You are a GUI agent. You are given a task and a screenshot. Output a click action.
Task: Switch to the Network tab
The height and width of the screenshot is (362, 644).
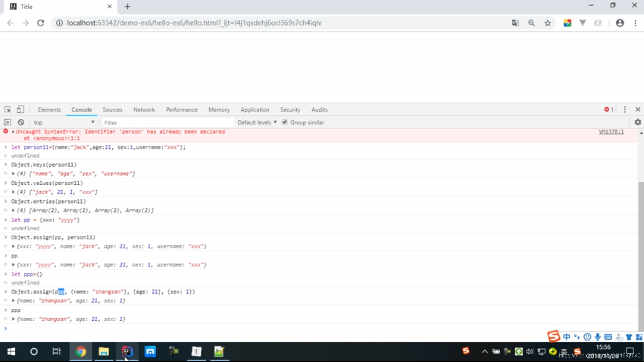(x=144, y=110)
